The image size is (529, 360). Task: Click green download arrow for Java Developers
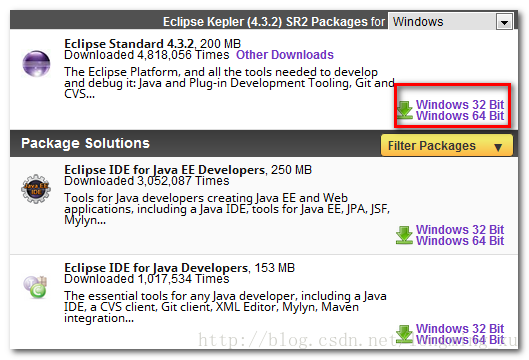[x=404, y=334]
